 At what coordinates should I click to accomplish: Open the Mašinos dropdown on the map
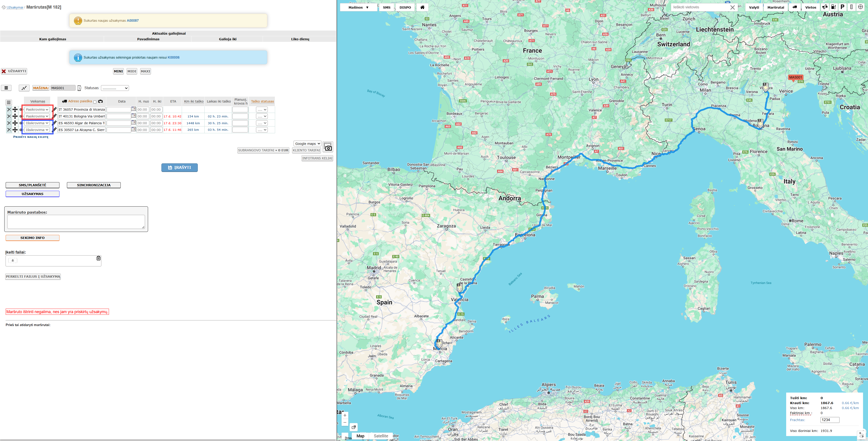[359, 7]
